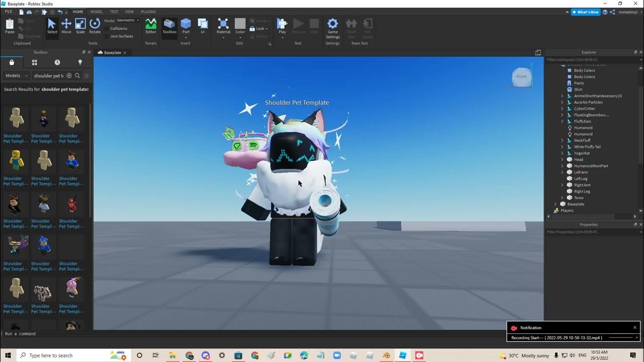The width and height of the screenshot is (644, 362).
Task: Open the Toolbox Inventory grid tab
Action: [34, 62]
